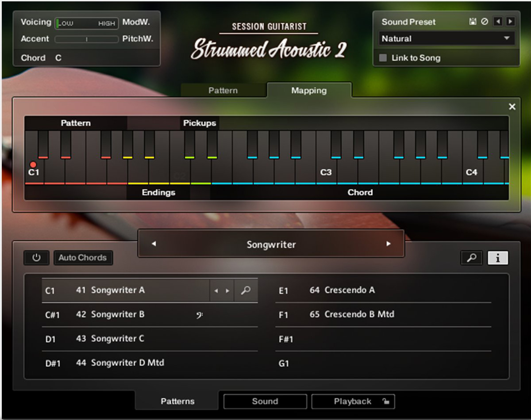Select the C#1 Songwriter B pattern

150,315
